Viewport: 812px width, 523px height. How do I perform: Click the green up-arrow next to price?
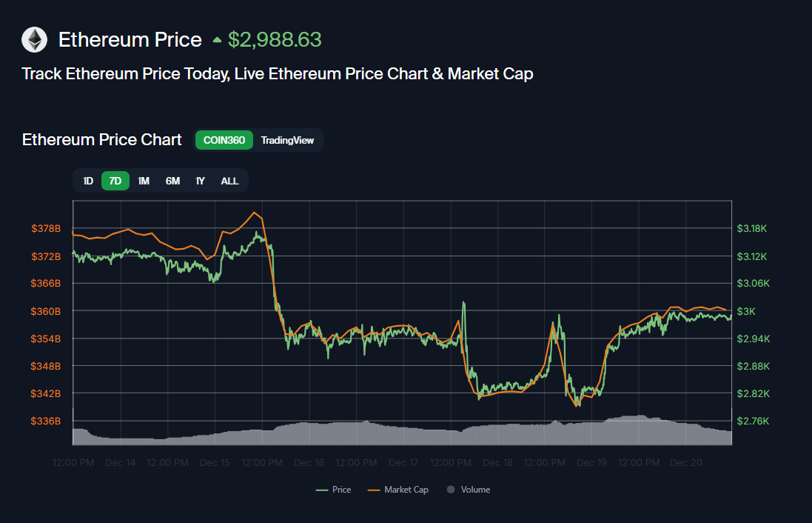click(x=215, y=40)
